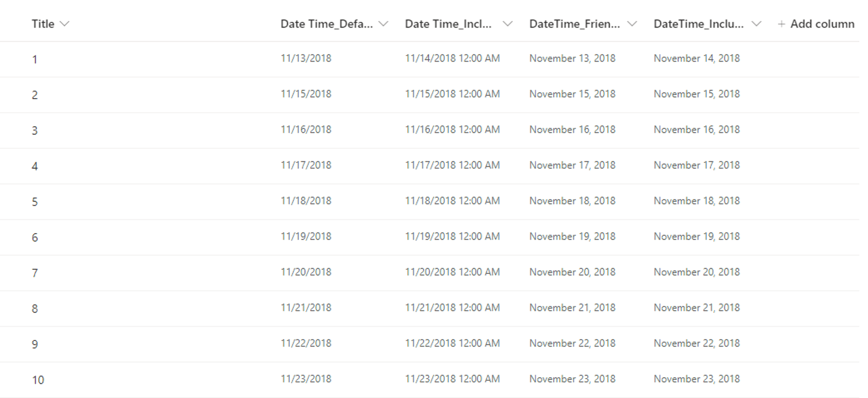Click the November 16, 2018 friendly date in row 3

coord(572,130)
